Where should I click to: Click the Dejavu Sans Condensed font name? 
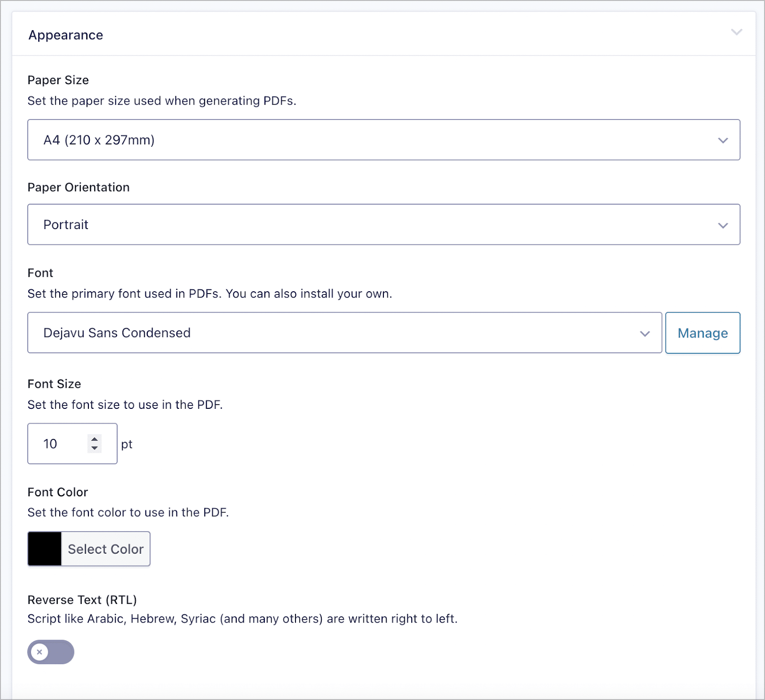point(116,333)
